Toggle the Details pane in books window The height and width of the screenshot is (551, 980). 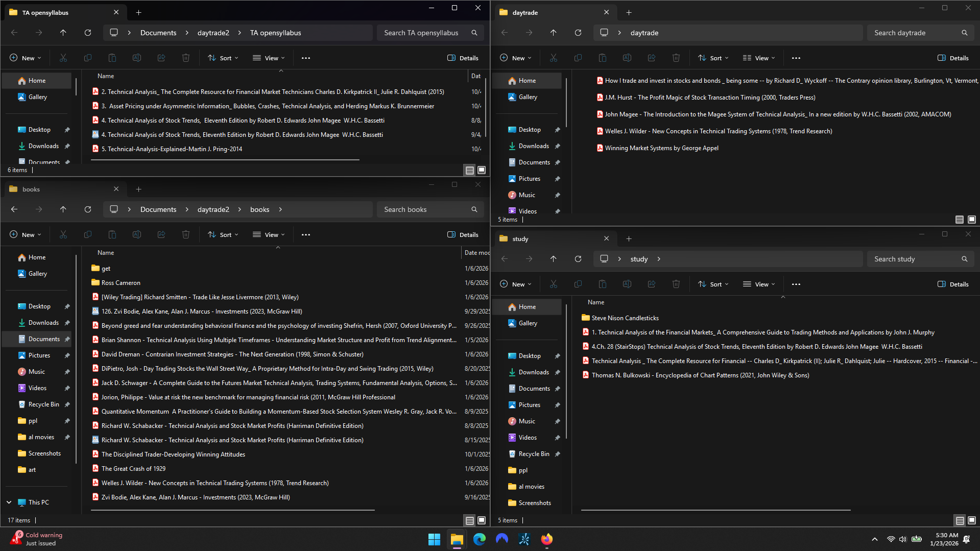coord(463,235)
